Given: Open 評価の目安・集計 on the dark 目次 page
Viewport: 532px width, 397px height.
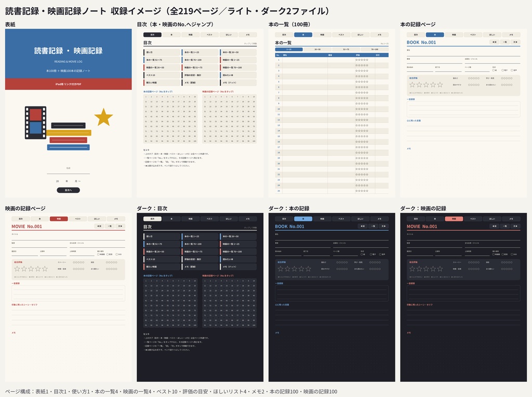Looking at the screenshot, I should tap(200, 259).
